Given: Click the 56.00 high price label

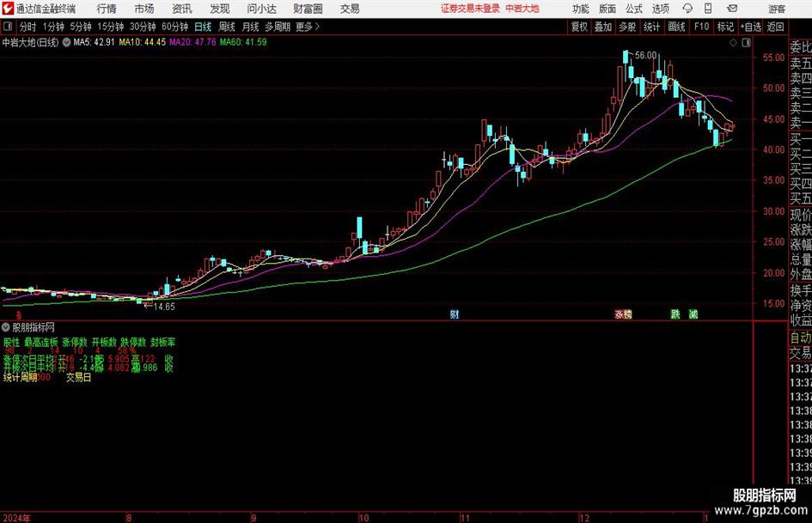Looking at the screenshot, I should [646, 56].
